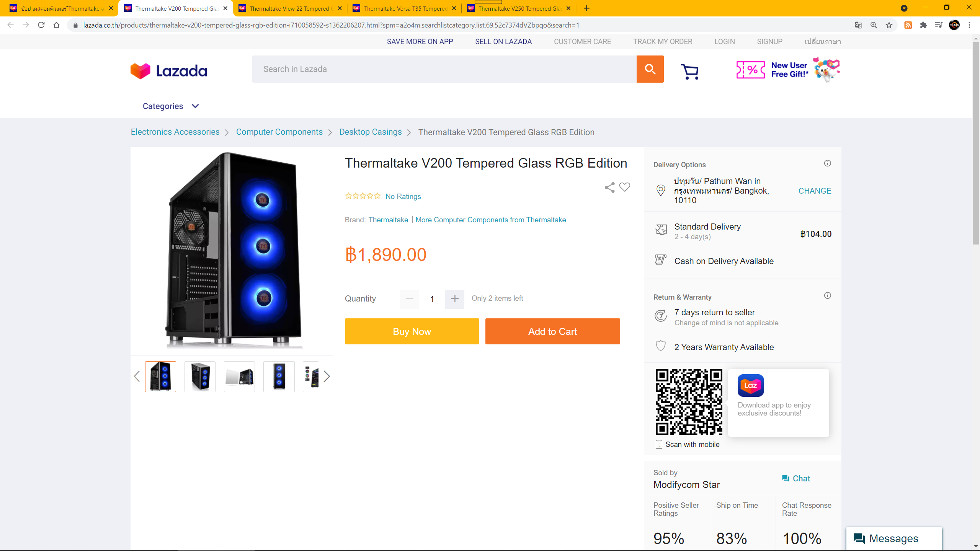Close the Thermaltake V200 tab
The width and height of the screenshot is (980, 551).
pyautogui.click(x=225, y=8)
